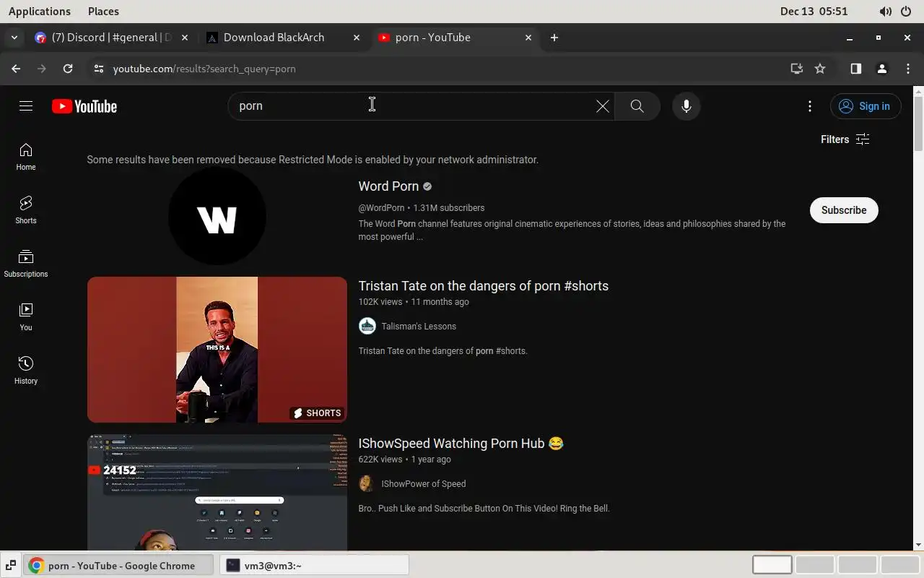
Task: Switch to the second workspace
Action: 815,565
